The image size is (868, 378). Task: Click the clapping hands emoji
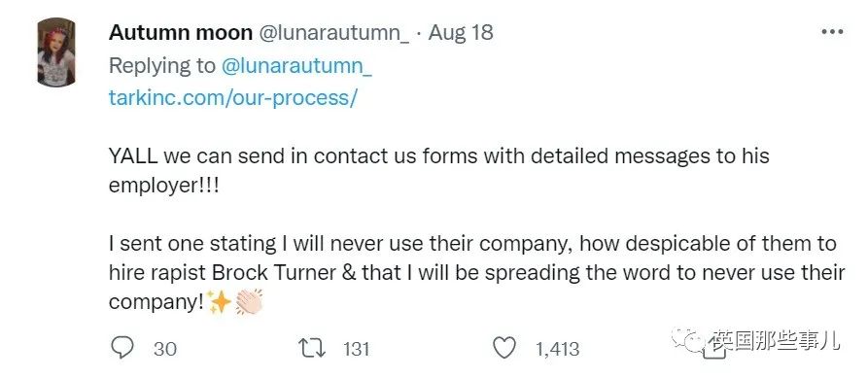coord(249,302)
